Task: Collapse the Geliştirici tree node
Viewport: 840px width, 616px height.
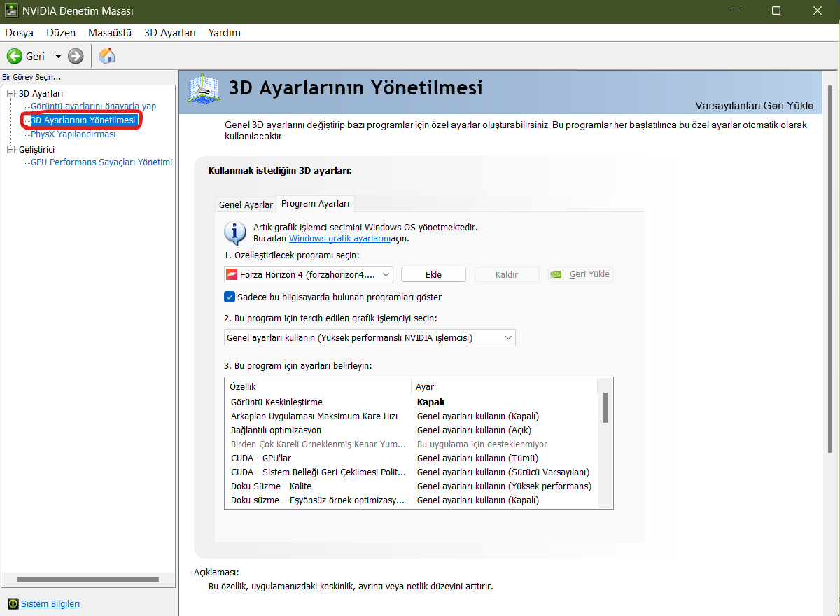Action: tap(10, 149)
